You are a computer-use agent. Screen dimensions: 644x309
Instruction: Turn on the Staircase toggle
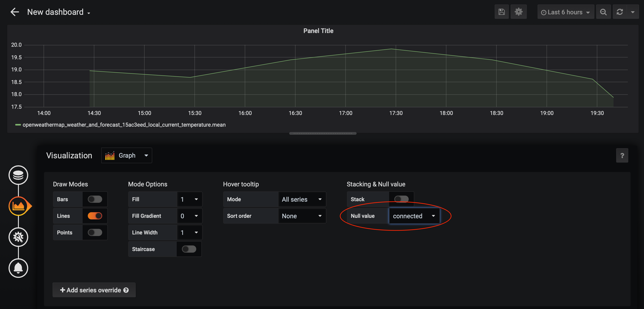[189, 249]
